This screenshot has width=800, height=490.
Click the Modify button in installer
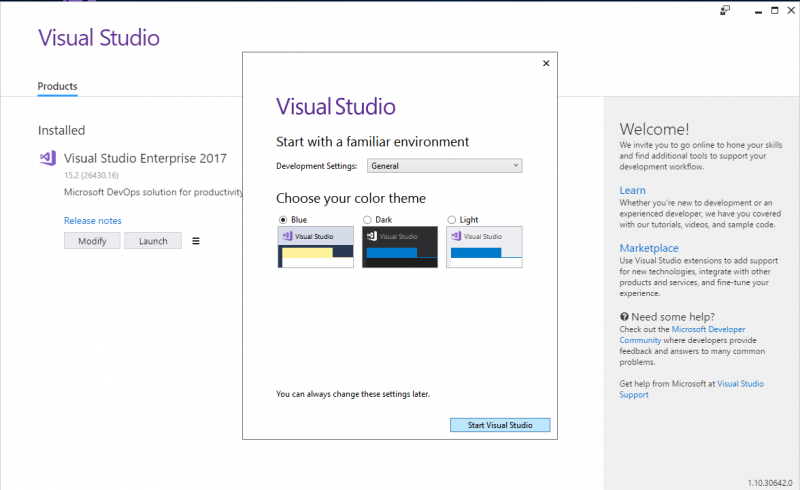pos(92,241)
